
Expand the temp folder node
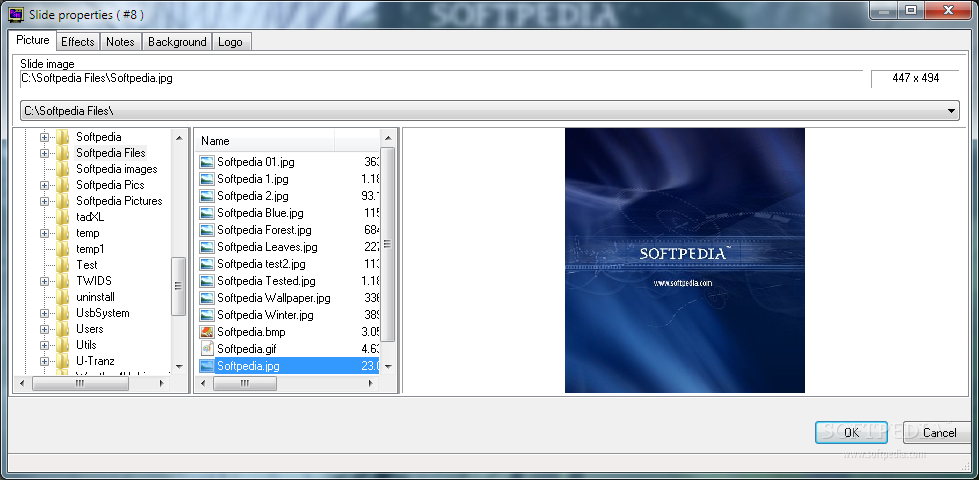(44, 233)
